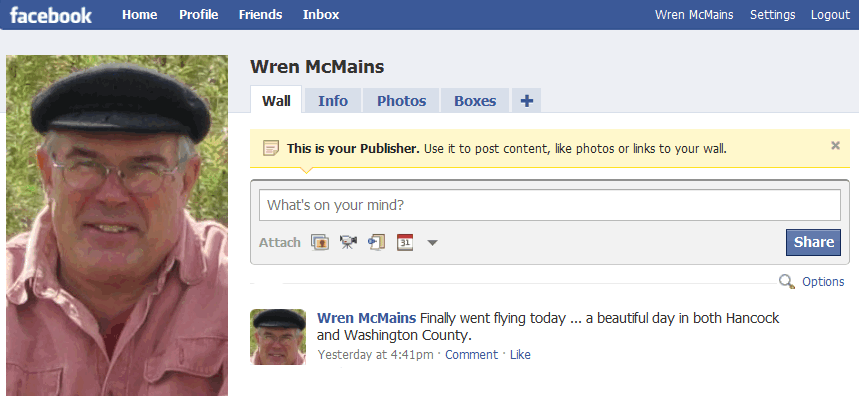
Task: Expand more attach options with the arrow
Action: pyautogui.click(x=432, y=242)
